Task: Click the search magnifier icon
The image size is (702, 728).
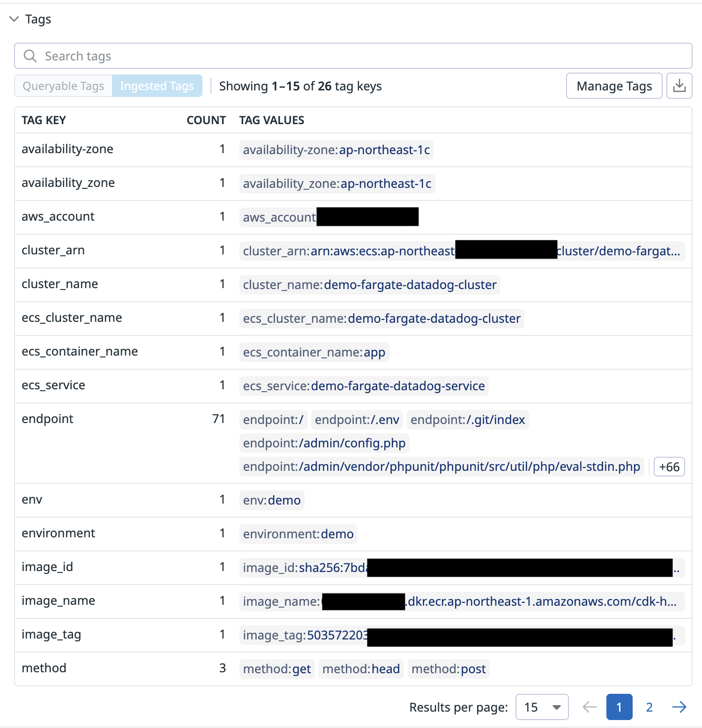Action: [x=30, y=56]
